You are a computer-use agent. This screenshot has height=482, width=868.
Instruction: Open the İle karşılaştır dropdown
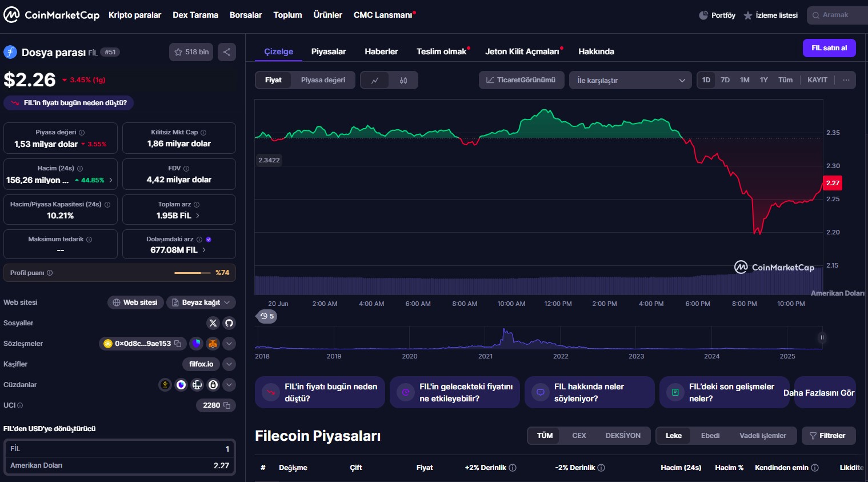point(630,81)
